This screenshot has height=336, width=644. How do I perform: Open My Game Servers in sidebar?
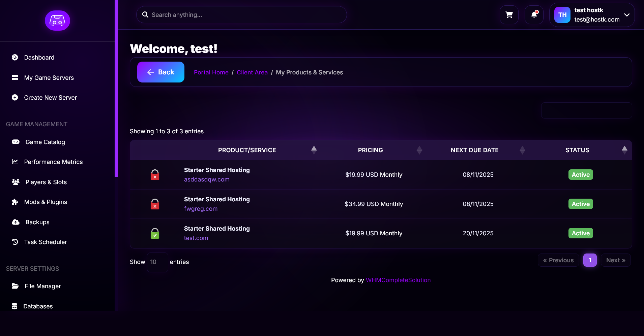point(49,78)
